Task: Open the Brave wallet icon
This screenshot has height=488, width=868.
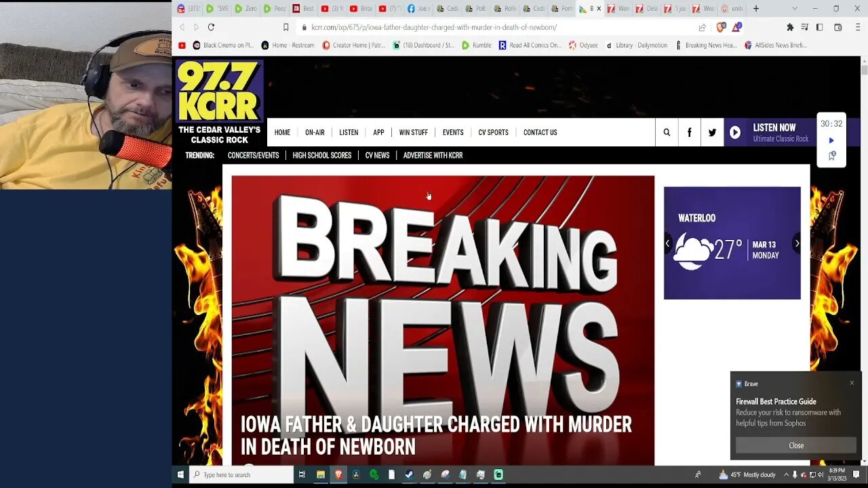Action: pos(838,27)
